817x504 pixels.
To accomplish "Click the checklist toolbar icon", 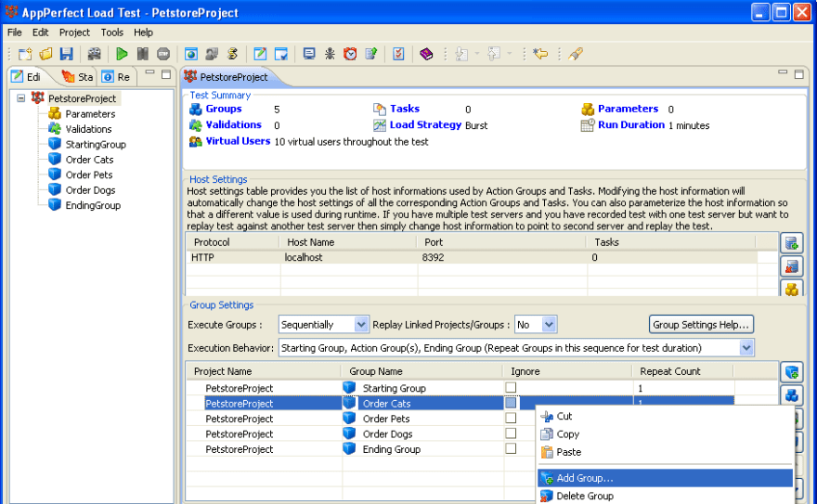I will [398, 54].
